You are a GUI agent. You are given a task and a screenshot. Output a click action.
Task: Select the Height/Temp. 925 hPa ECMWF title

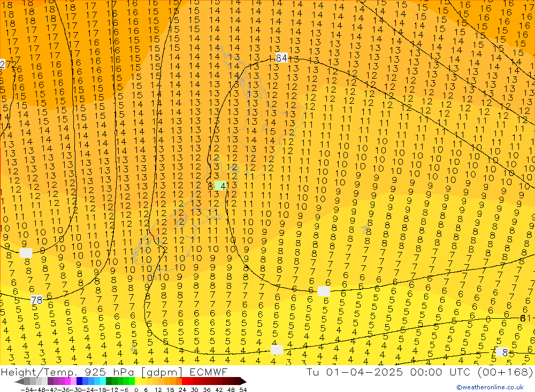click(114, 372)
